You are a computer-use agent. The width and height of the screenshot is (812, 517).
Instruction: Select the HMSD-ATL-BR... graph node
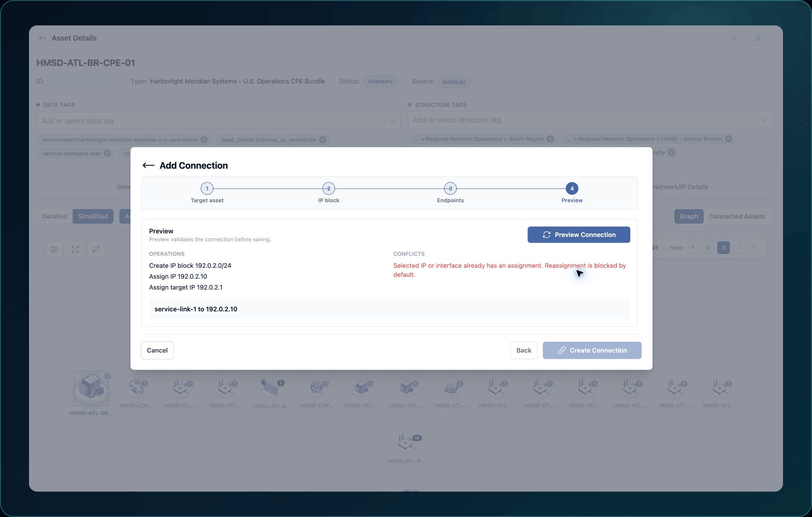[x=92, y=389]
